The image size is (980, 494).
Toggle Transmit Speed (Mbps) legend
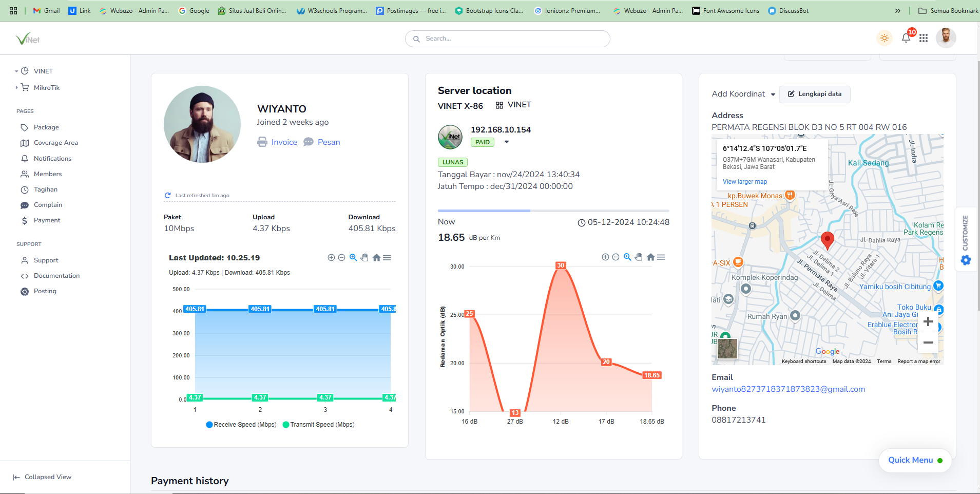(x=318, y=425)
